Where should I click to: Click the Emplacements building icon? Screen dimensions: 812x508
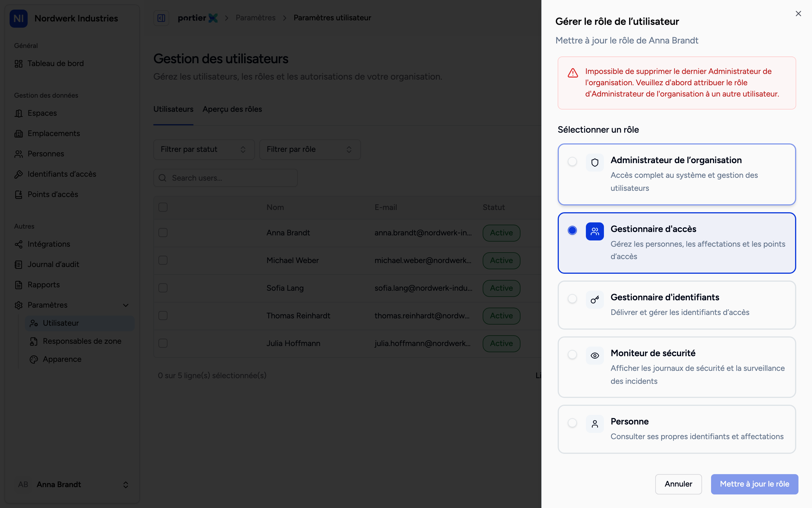point(18,134)
